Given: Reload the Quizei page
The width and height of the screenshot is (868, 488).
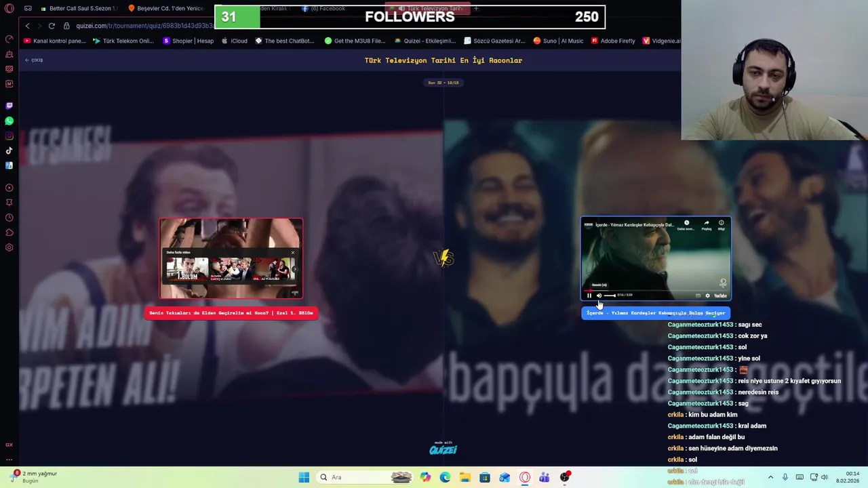Looking at the screenshot, I should pos(52,26).
